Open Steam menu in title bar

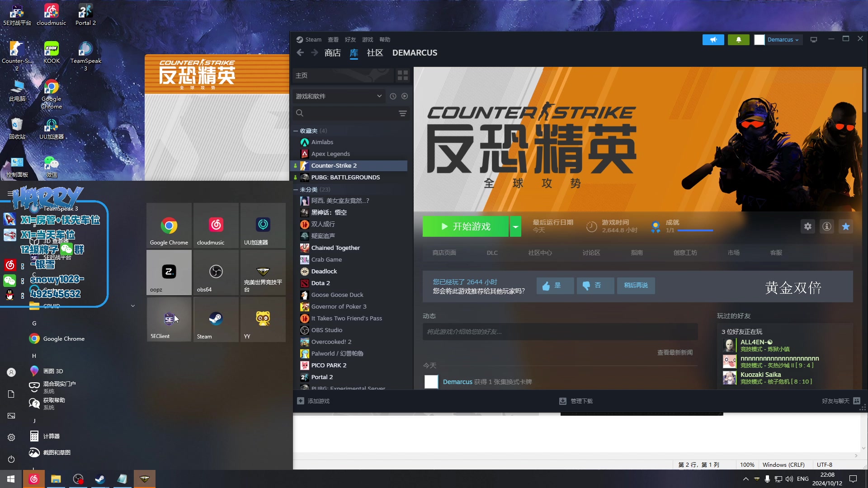pos(313,40)
